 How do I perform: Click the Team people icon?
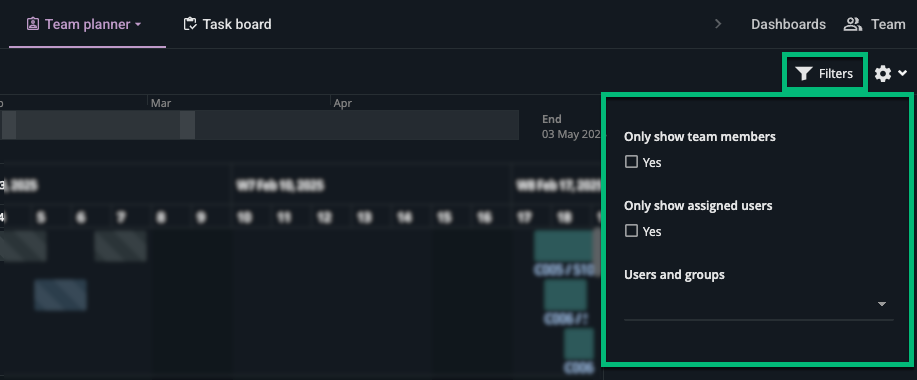pyautogui.click(x=853, y=25)
